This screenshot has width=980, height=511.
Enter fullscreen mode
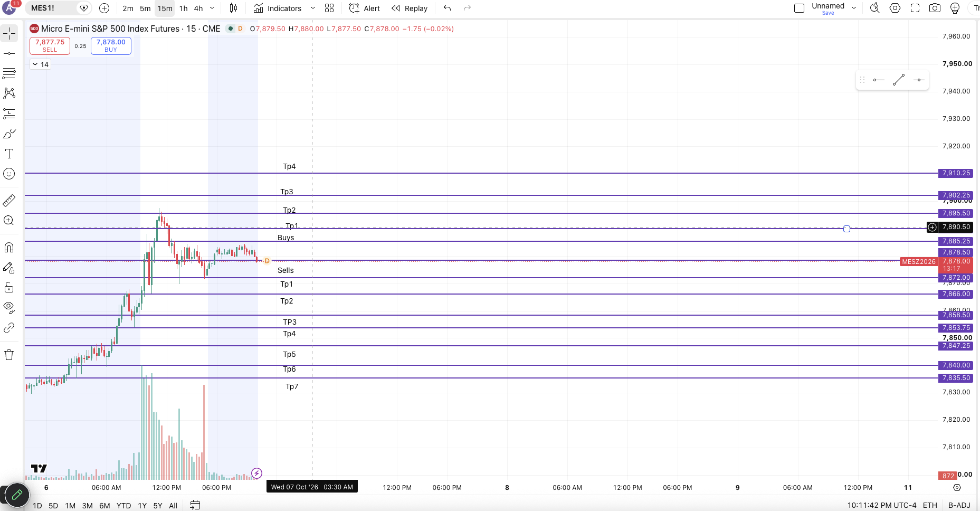pos(915,8)
